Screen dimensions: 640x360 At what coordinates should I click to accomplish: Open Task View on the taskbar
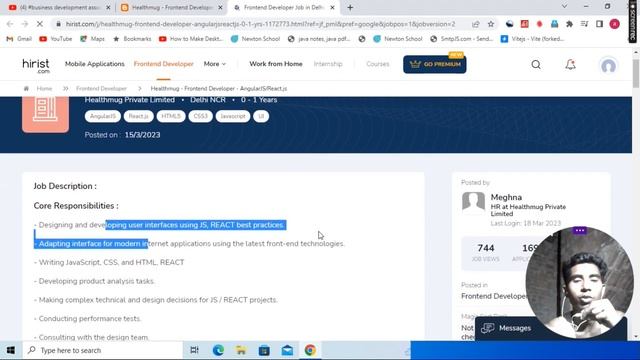[195, 350]
